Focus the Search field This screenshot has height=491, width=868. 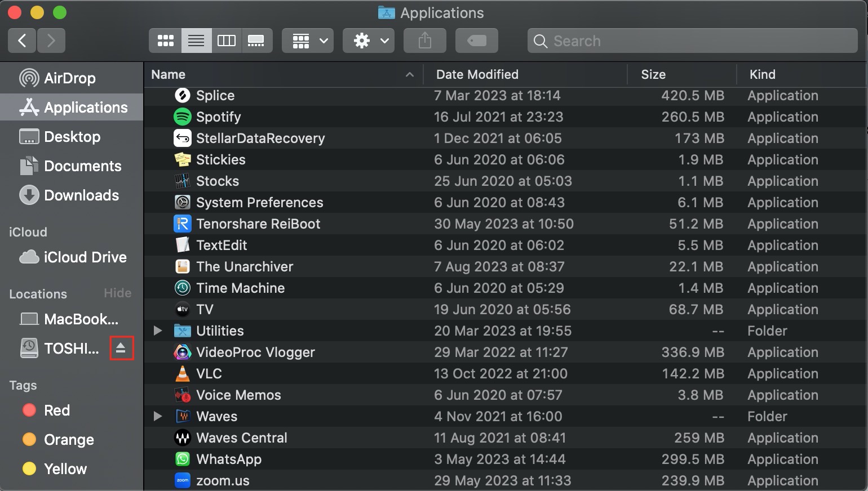[x=693, y=41]
